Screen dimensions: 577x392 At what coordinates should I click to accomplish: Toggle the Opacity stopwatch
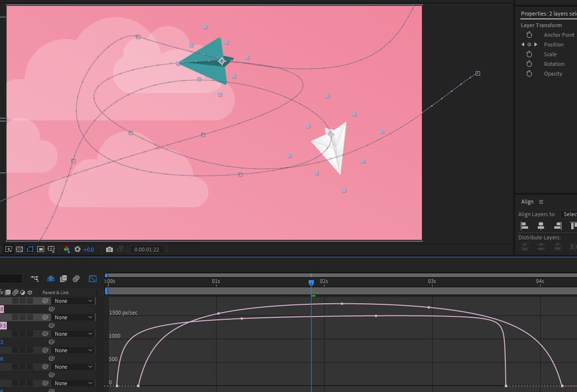[529, 74]
